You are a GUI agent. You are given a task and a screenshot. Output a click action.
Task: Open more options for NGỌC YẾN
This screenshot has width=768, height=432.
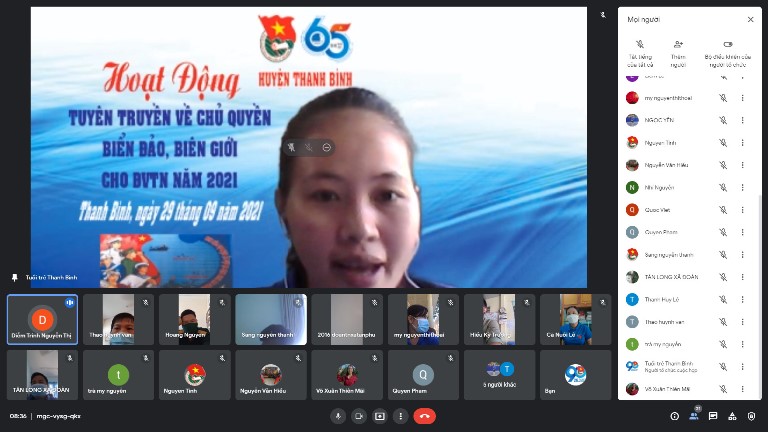[743, 120]
